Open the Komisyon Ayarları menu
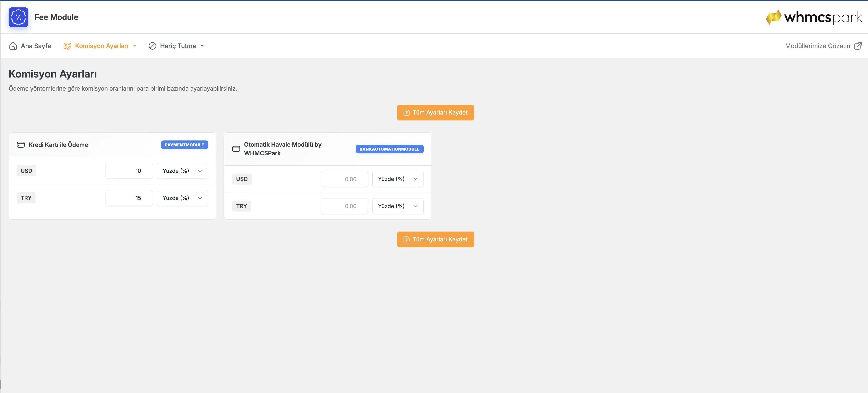 tap(100, 46)
